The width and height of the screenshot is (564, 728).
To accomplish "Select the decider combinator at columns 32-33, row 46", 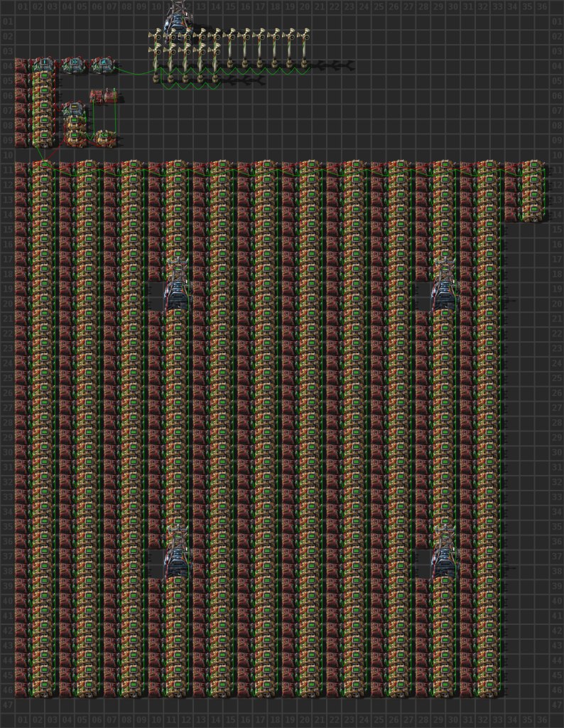I will [x=490, y=690].
